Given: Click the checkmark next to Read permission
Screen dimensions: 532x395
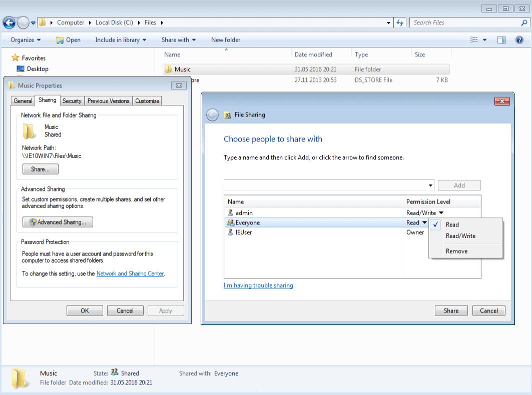Looking at the screenshot, I should click(x=435, y=224).
